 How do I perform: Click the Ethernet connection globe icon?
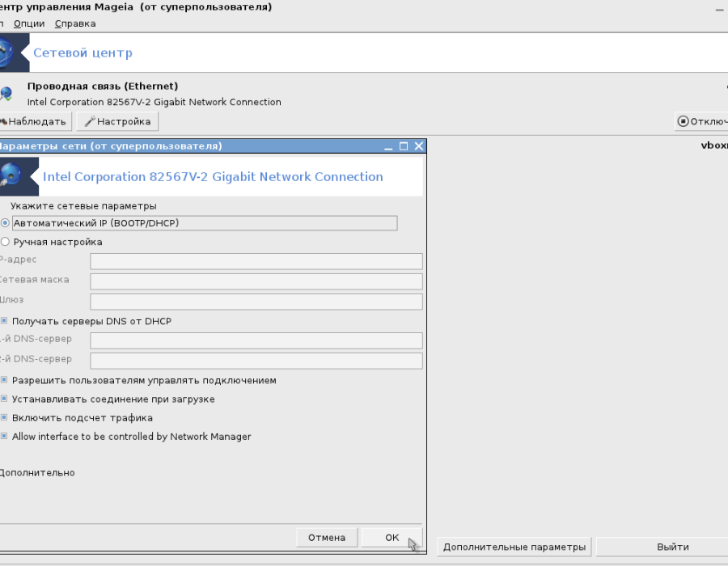click(6, 94)
